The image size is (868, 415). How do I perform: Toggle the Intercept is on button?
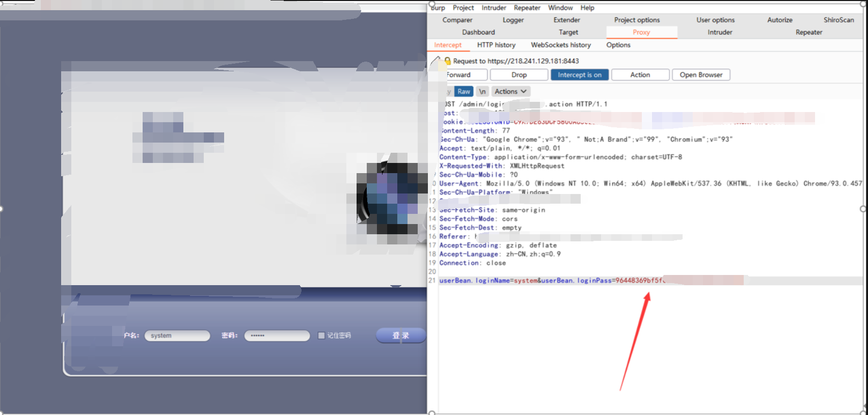580,75
